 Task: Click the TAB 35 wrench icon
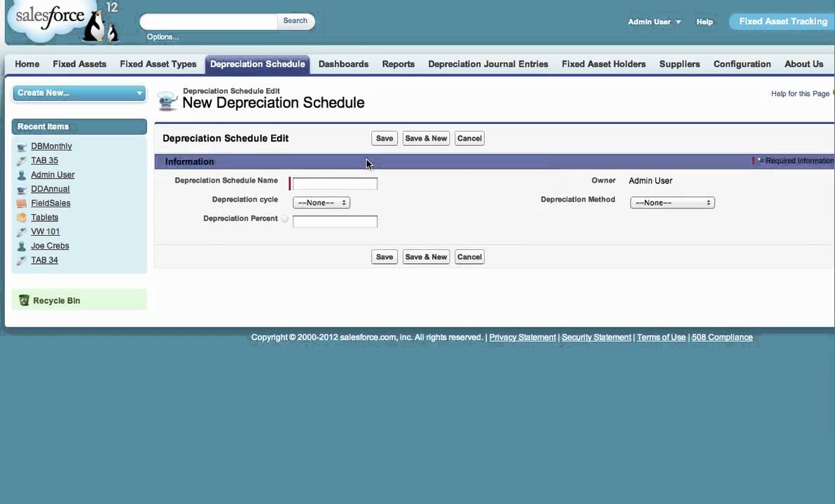coord(21,161)
